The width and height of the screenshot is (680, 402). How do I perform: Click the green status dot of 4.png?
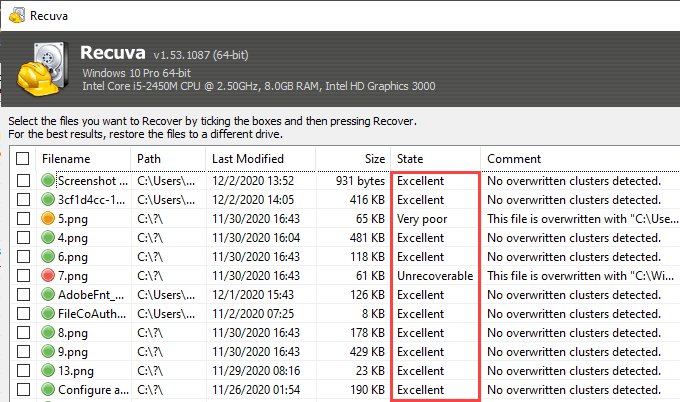[x=48, y=238]
